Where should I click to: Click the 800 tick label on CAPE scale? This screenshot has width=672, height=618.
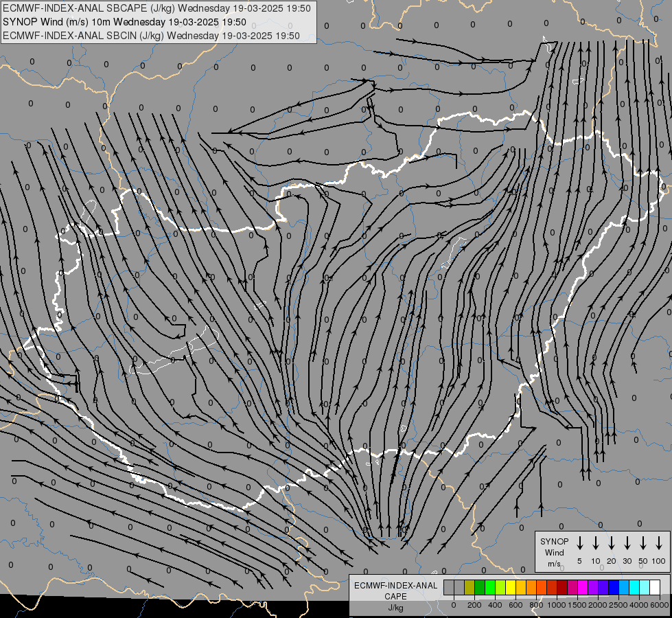pyautogui.click(x=536, y=605)
